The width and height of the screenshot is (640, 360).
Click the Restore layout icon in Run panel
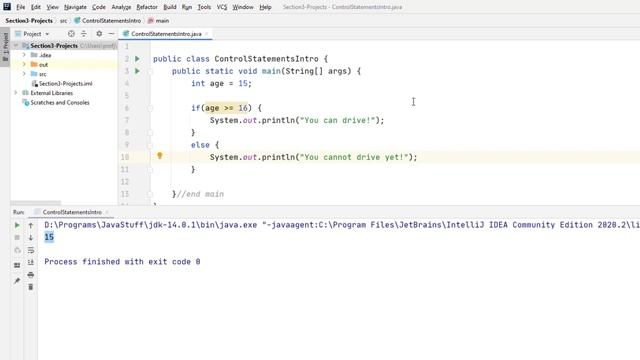[x=17, y=265]
